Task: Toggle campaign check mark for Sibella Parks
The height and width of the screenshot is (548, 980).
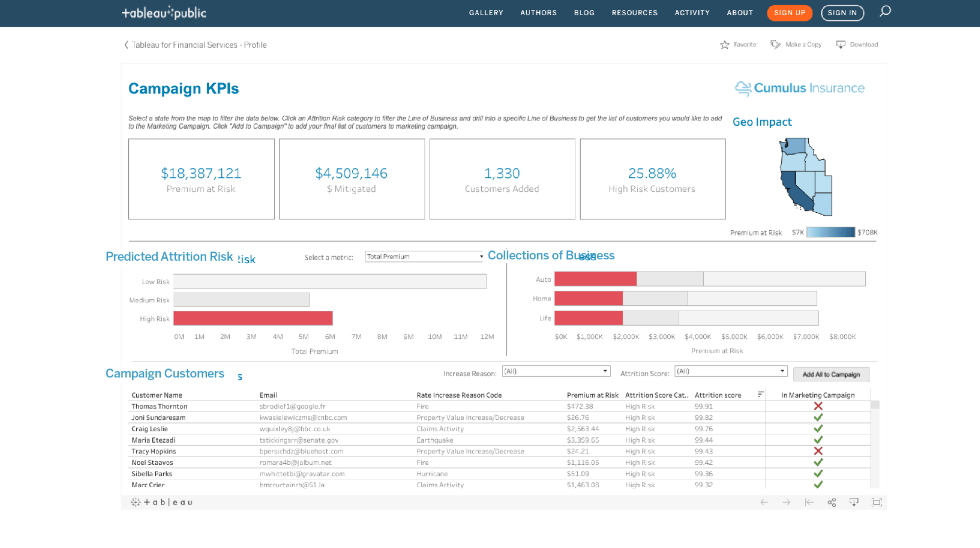Action: 818,474
